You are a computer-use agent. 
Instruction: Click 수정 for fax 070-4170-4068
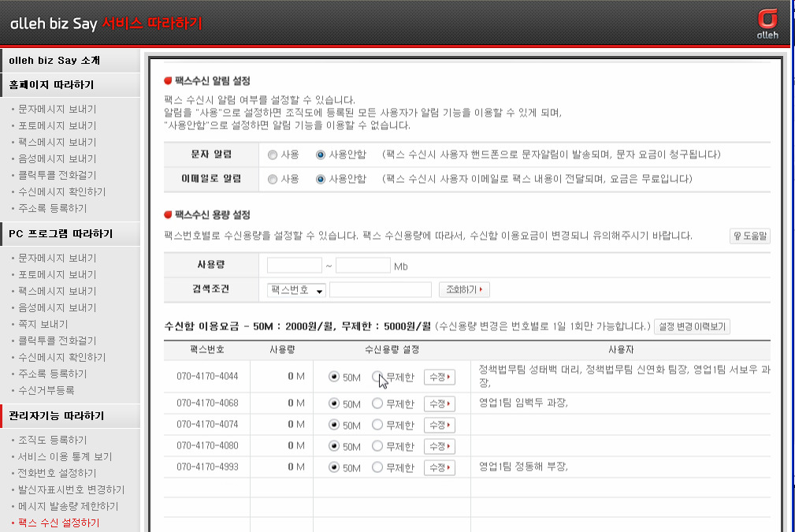pos(440,404)
